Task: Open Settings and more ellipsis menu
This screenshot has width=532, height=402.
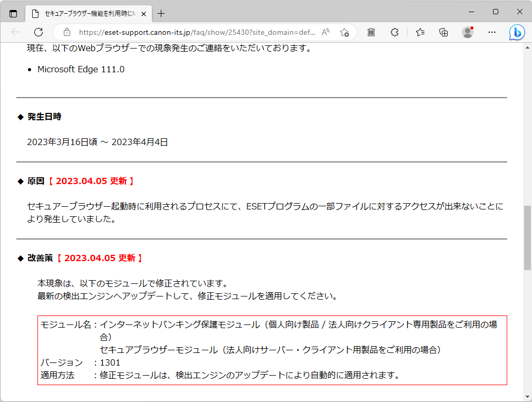Action: click(491, 32)
